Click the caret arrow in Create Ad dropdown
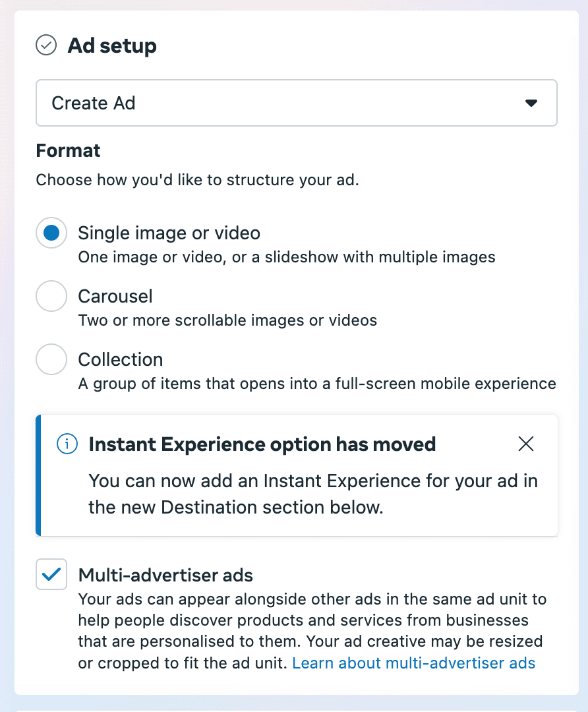Image resolution: width=588 pixels, height=712 pixels. pyautogui.click(x=531, y=104)
